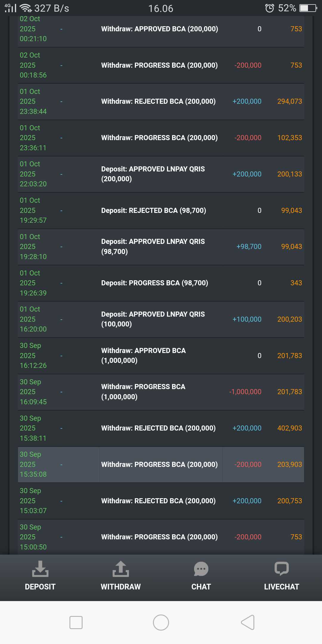This screenshot has height=644, width=322.
Task: Tap the 402,903 balance value
Action: point(290,428)
